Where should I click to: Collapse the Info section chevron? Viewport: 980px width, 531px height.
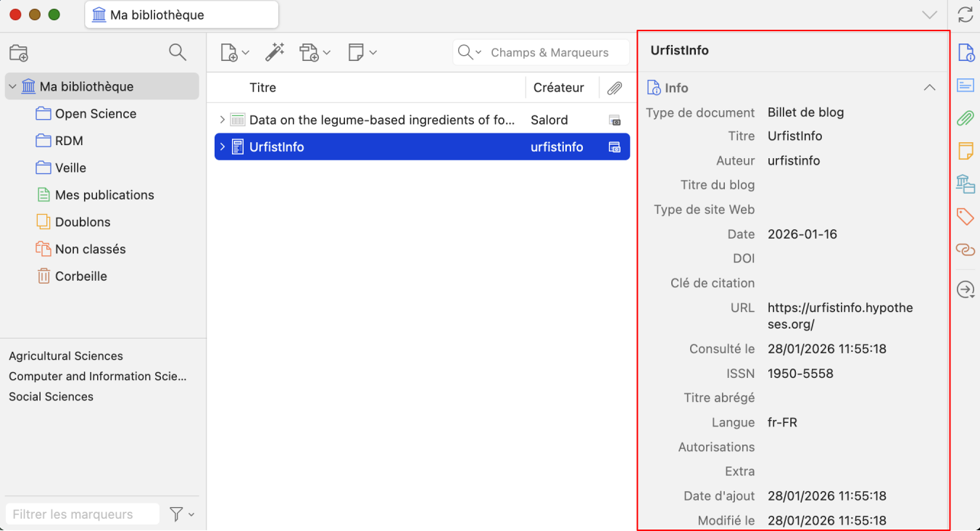point(930,86)
